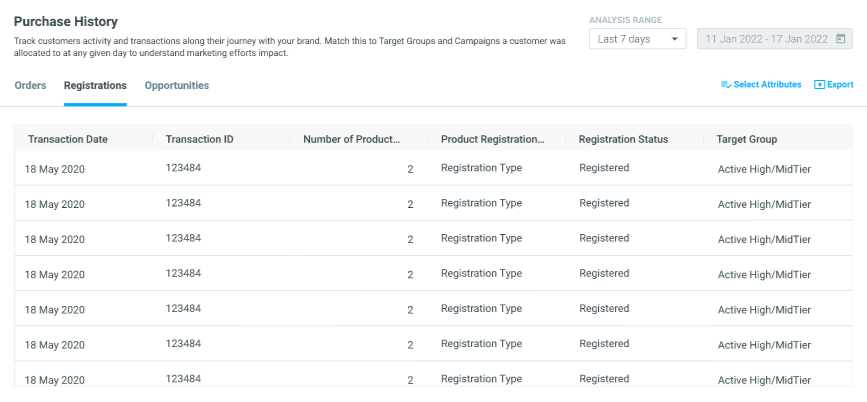Click the Export link text

(840, 85)
